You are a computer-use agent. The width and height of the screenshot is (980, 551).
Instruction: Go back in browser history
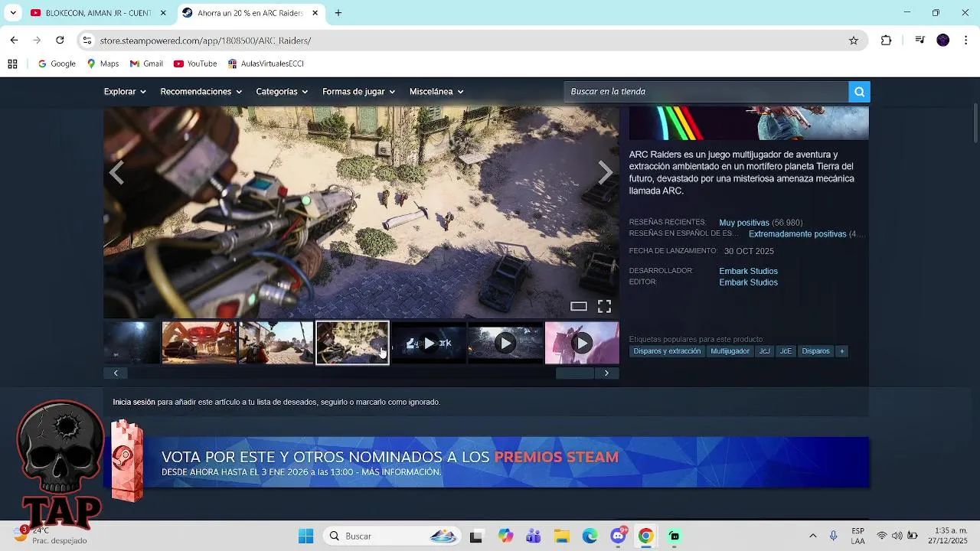click(x=14, y=41)
